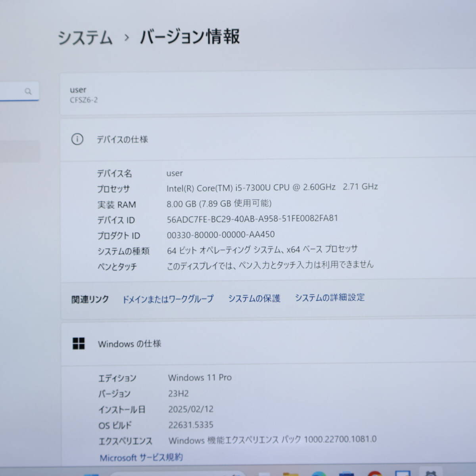Screen dimensions: 476x476
Task: Select the Windows 11 Pro edition value
Action: (200, 378)
